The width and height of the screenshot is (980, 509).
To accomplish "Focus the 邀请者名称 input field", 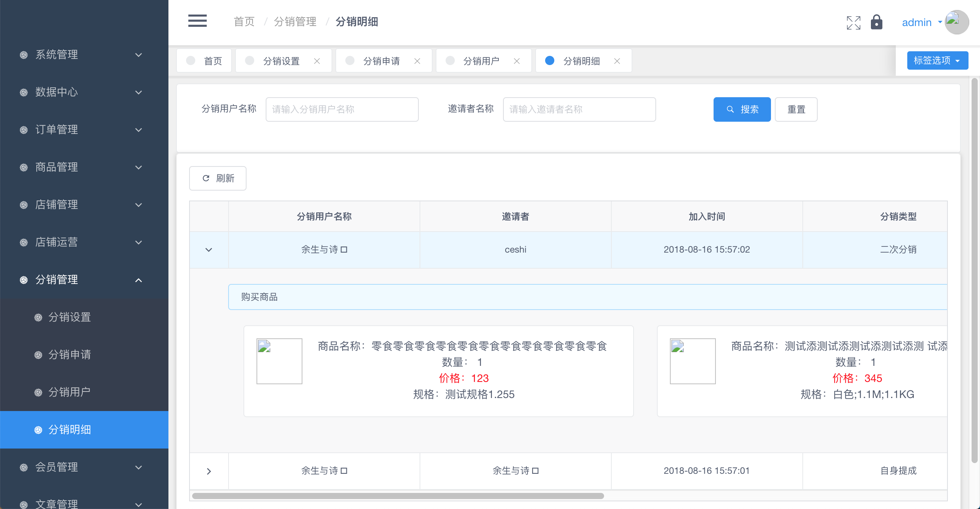I will coord(579,109).
